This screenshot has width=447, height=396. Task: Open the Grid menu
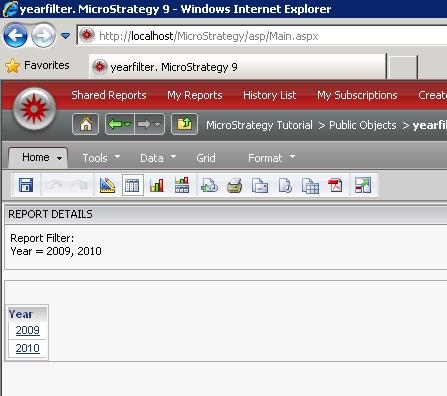tap(206, 158)
